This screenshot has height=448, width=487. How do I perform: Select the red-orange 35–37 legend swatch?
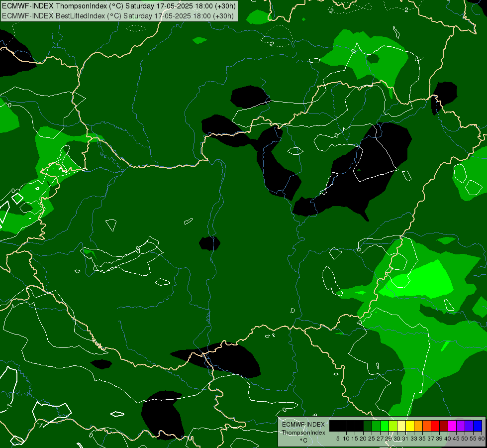(x=427, y=426)
